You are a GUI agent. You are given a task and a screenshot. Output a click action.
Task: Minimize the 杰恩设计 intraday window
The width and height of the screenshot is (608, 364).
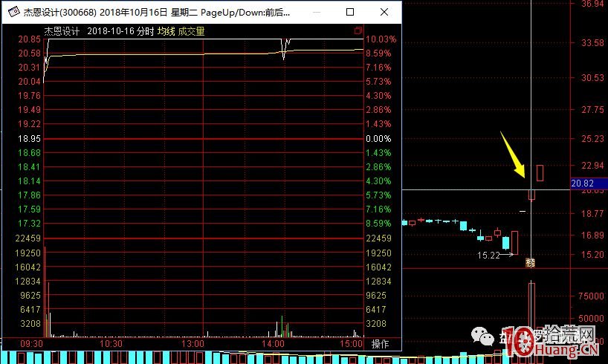[x=317, y=12]
